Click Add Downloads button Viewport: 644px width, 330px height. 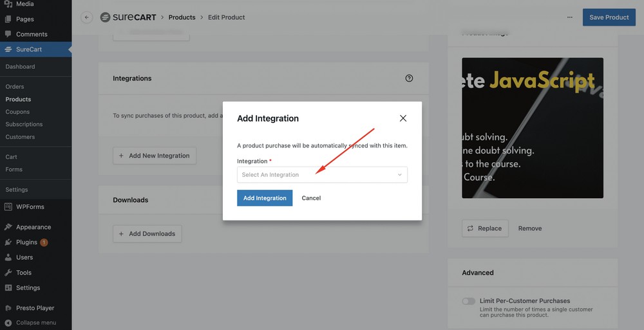pyautogui.click(x=147, y=234)
